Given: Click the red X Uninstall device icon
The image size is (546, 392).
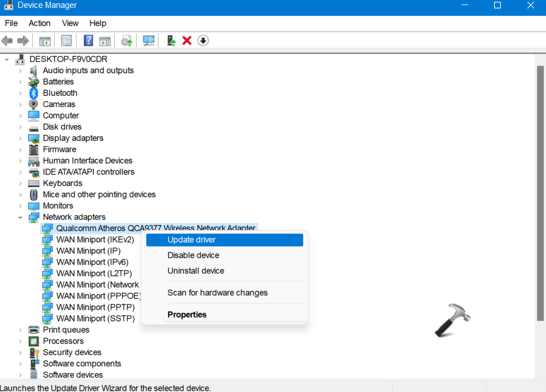Looking at the screenshot, I should (x=187, y=41).
